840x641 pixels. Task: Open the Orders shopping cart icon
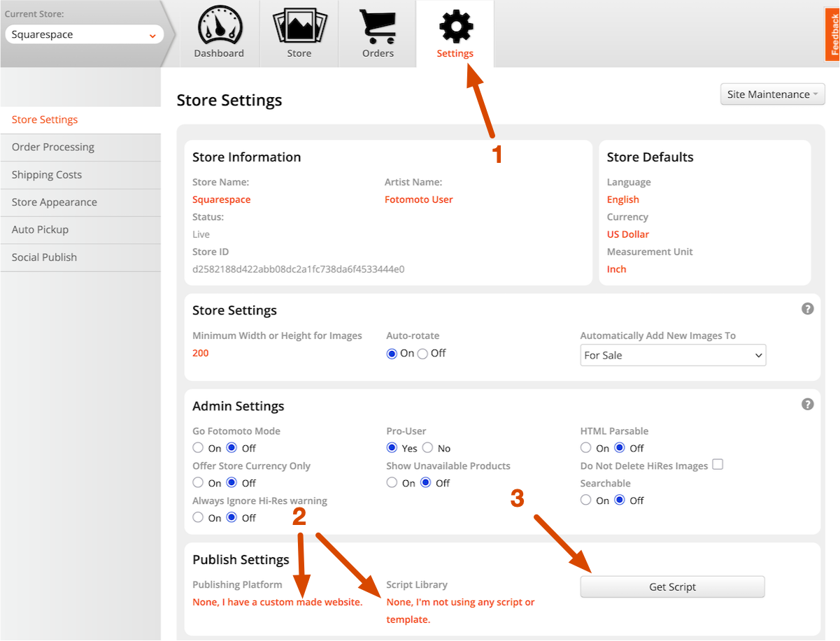(378, 26)
